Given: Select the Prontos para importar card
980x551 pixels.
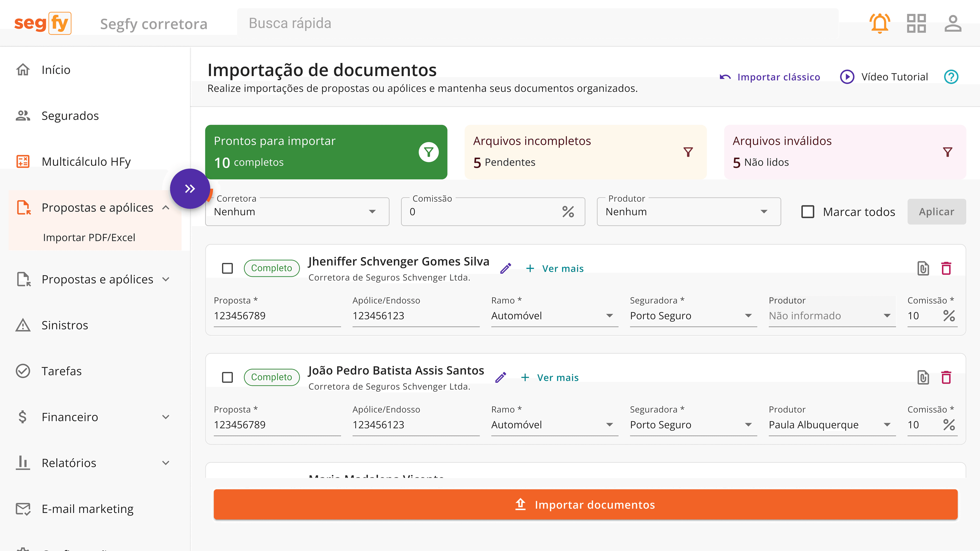Looking at the screenshot, I should coord(326,152).
